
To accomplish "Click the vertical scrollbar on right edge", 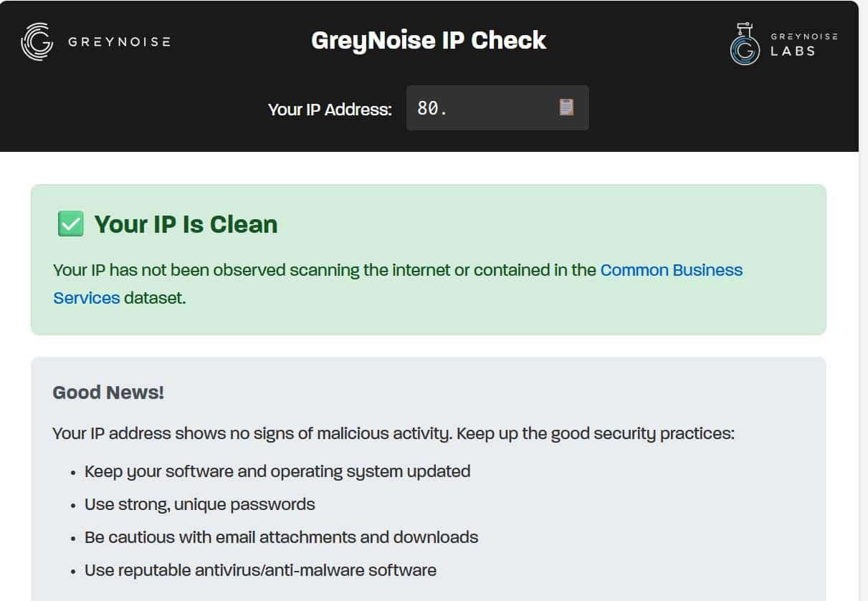I will tap(863, 301).
